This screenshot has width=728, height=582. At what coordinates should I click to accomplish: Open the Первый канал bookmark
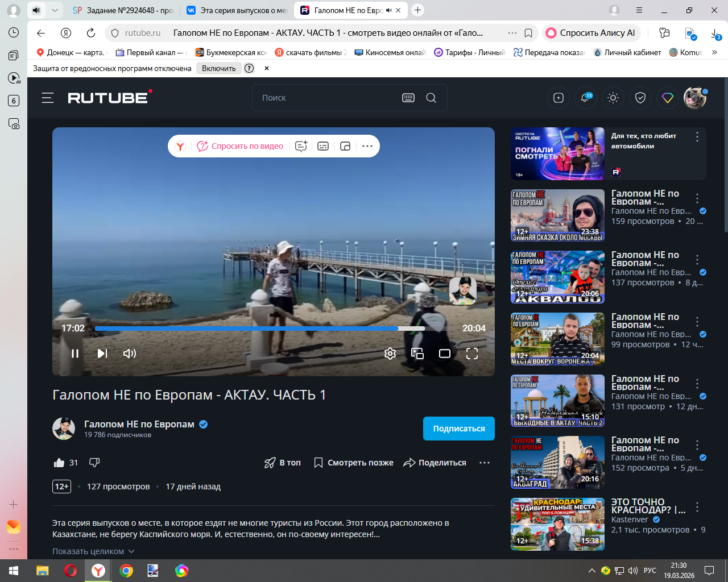(x=151, y=52)
